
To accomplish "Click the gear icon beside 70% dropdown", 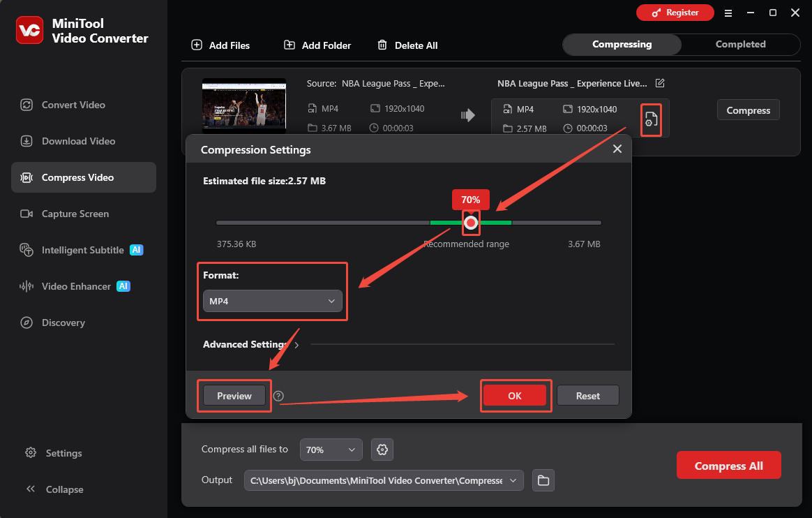I will (382, 450).
